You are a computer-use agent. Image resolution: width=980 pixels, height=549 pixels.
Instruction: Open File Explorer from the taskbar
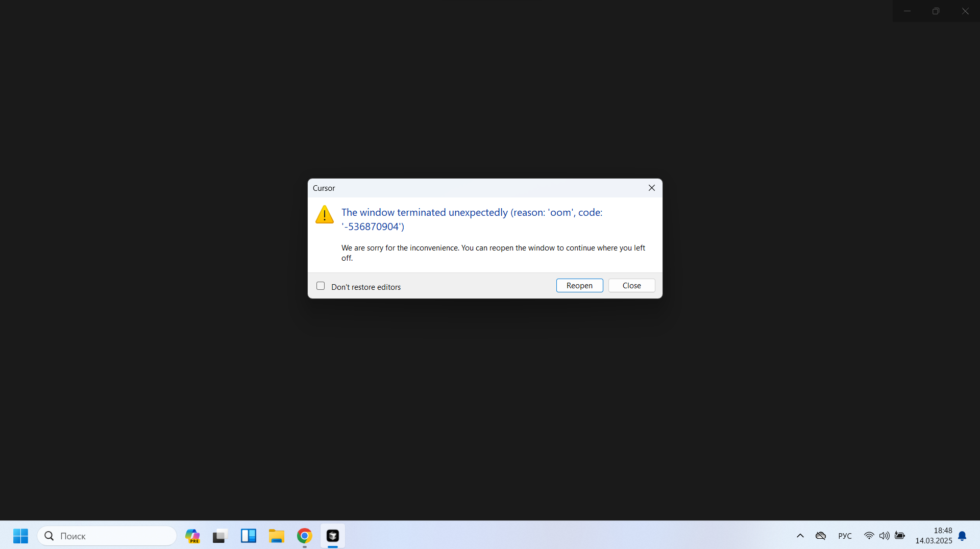pos(277,536)
